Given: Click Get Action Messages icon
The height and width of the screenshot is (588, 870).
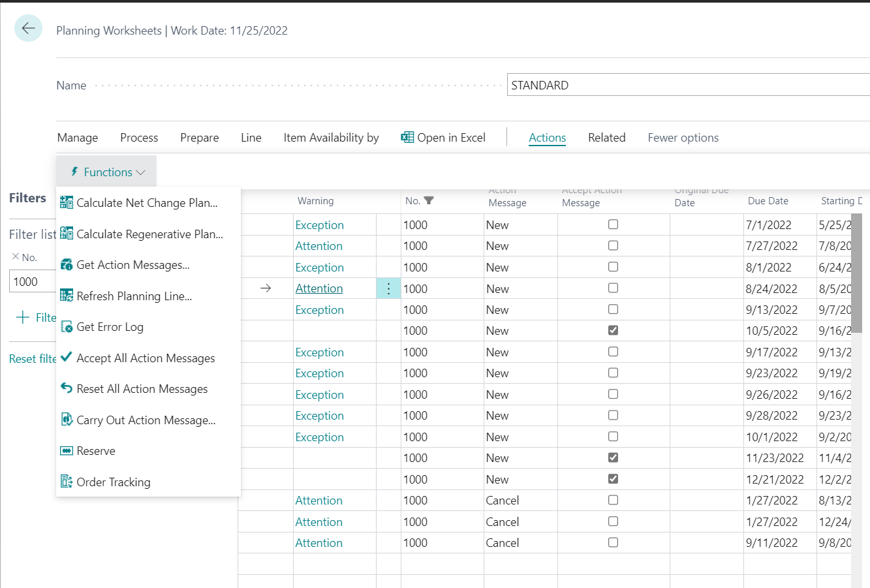Looking at the screenshot, I should click(x=67, y=265).
